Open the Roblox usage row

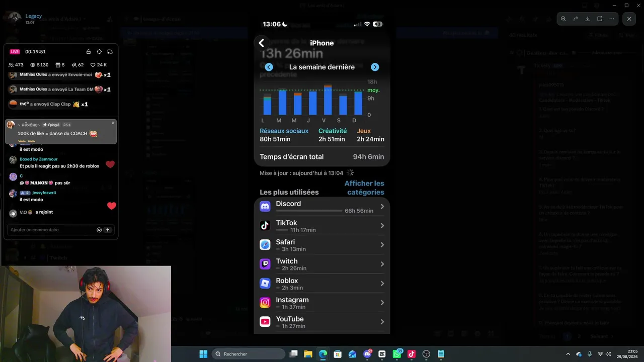click(322, 284)
